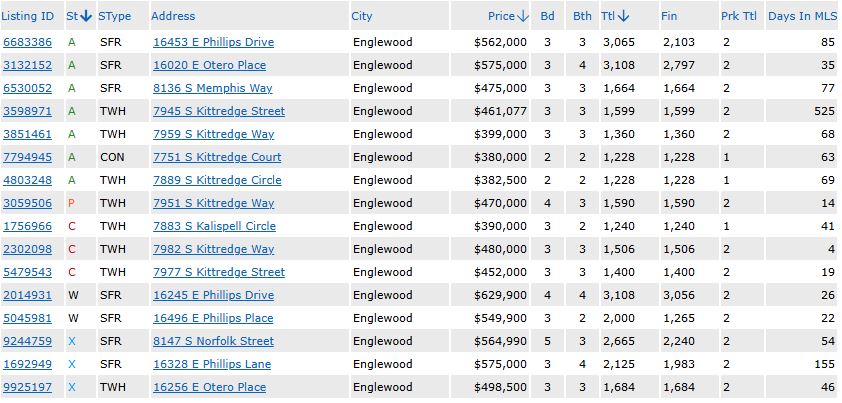The width and height of the screenshot is (842, 403).
Task: Click the sort arrow beside the Ttl header
Action: pyautogui.click(x=624, y=16)
